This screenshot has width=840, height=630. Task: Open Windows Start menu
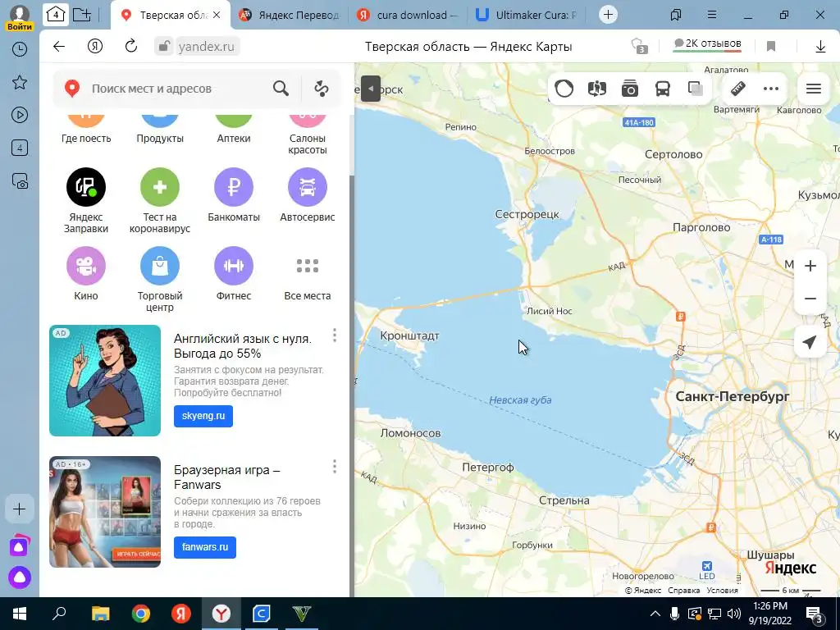(20, 614)
